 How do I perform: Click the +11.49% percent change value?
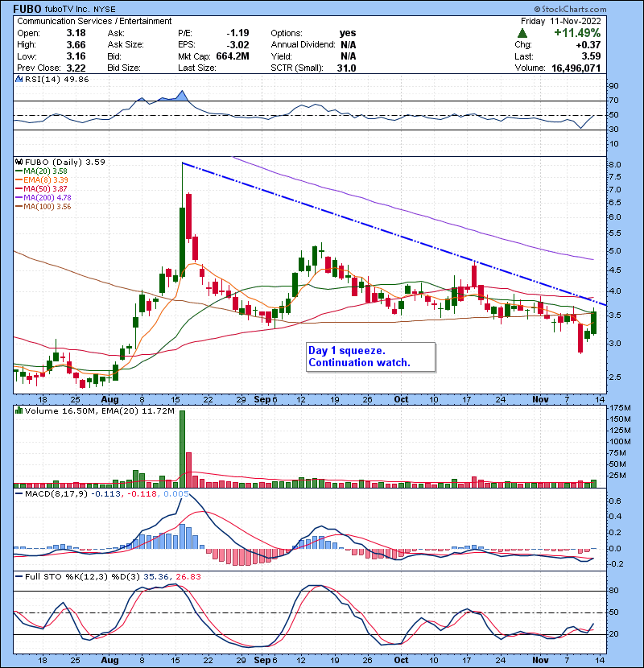pyautogui.click(x=577, y=33)
